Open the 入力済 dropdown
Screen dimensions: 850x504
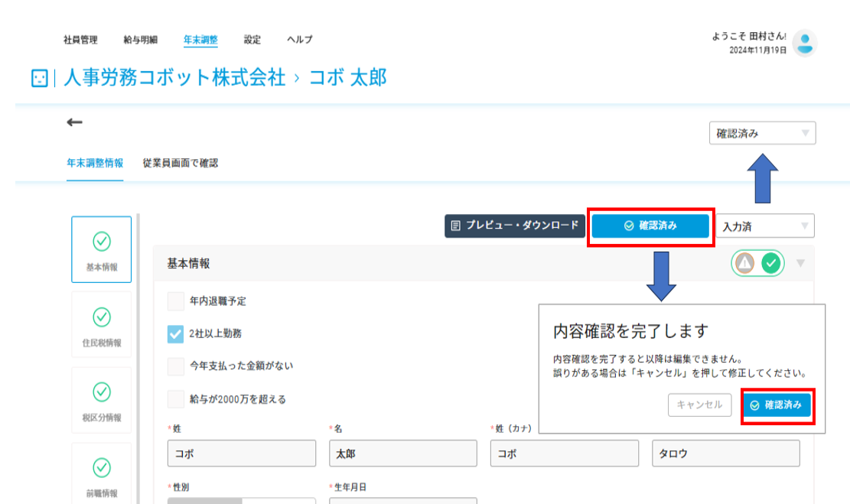pos(765,226)
